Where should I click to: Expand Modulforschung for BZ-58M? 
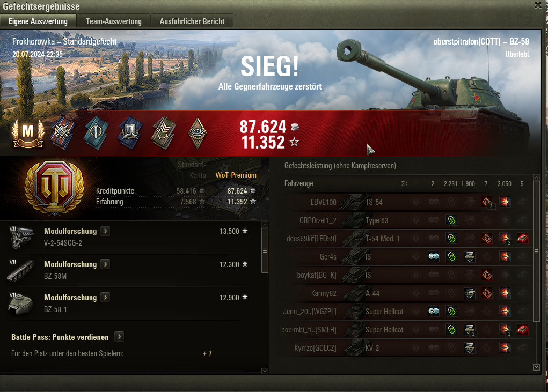(105, 264)
